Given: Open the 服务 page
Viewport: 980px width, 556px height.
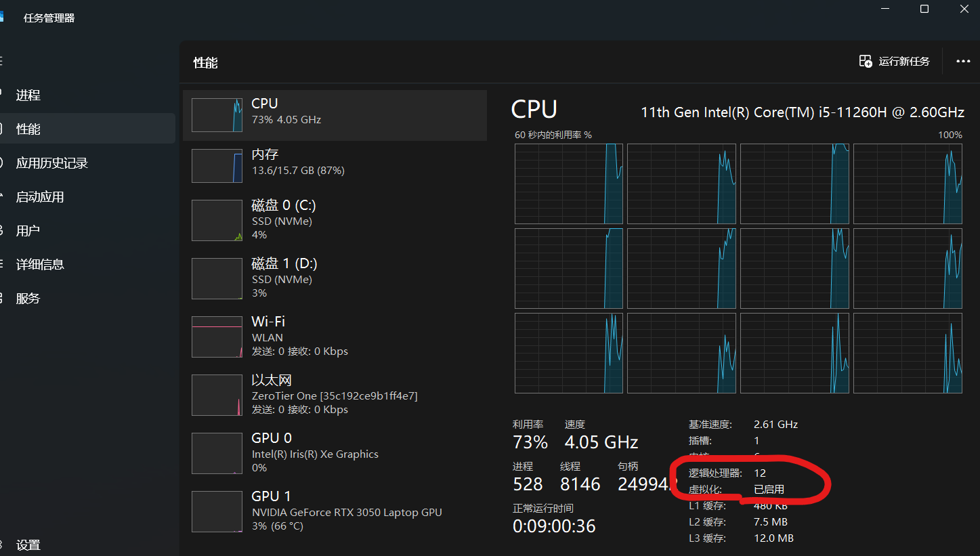Looking at the screenshot, I should 28,299.
